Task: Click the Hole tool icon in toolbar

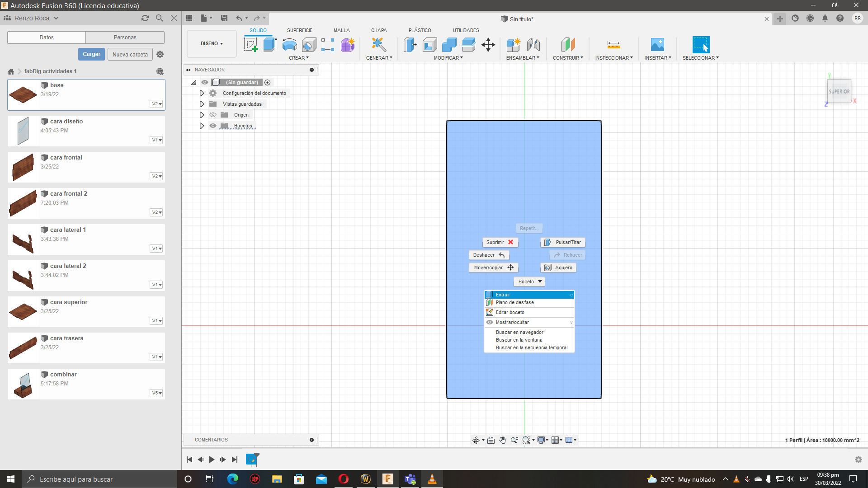Action: [309, 45]
